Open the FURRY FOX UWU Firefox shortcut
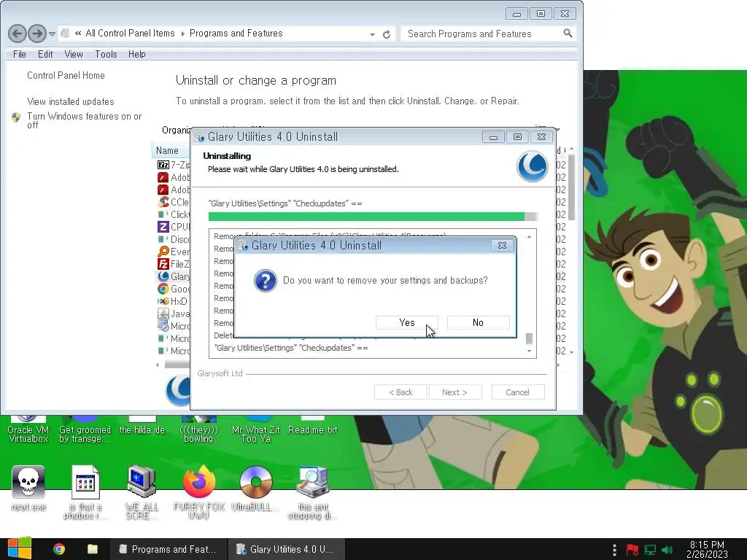 198,492
